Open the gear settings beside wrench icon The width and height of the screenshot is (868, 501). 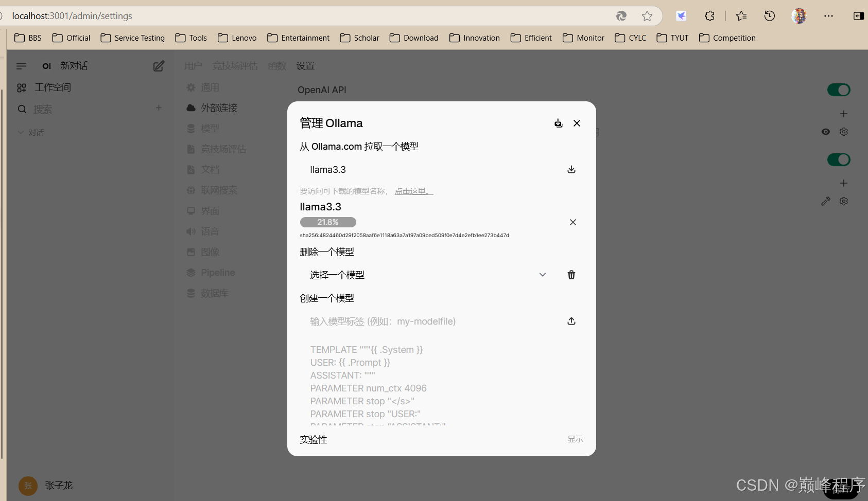[x=843, y=201]
